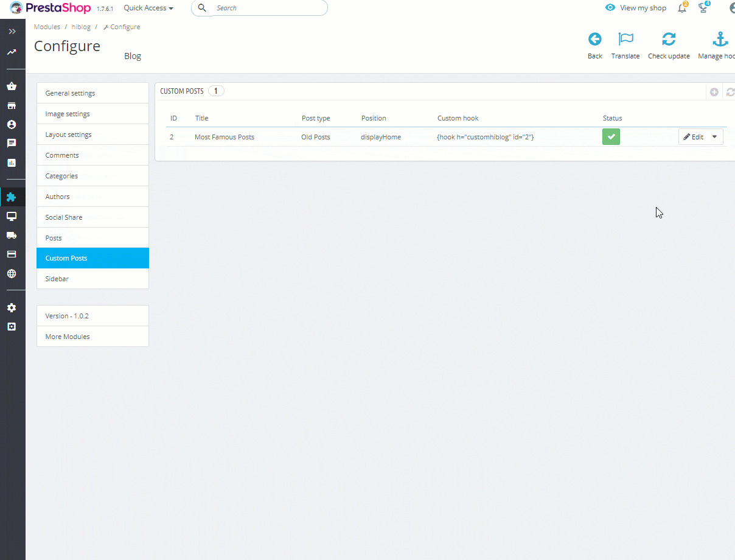
Task: Select the Custom Posts tab
Action: click(x=92, y=258)
